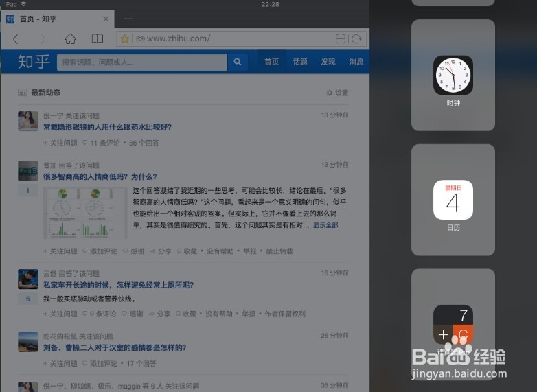Tap the star favorite icon in address bar
The width and height of the screenshot is (537, 392).
(125, 38)
